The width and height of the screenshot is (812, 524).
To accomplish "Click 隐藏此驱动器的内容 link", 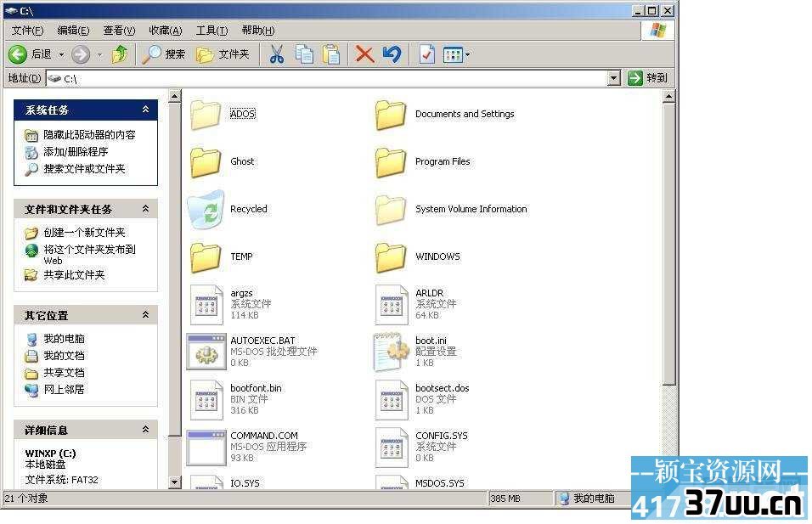I will pos(89,135).
